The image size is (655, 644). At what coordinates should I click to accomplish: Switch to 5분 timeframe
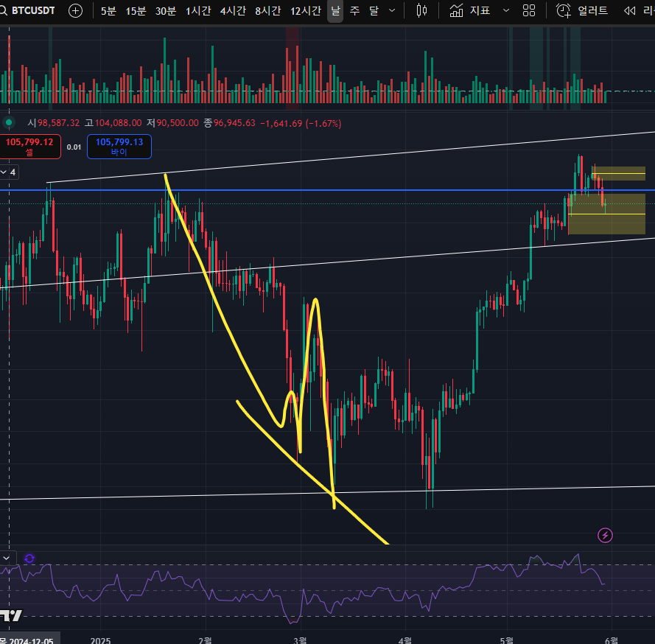[108, 11]
